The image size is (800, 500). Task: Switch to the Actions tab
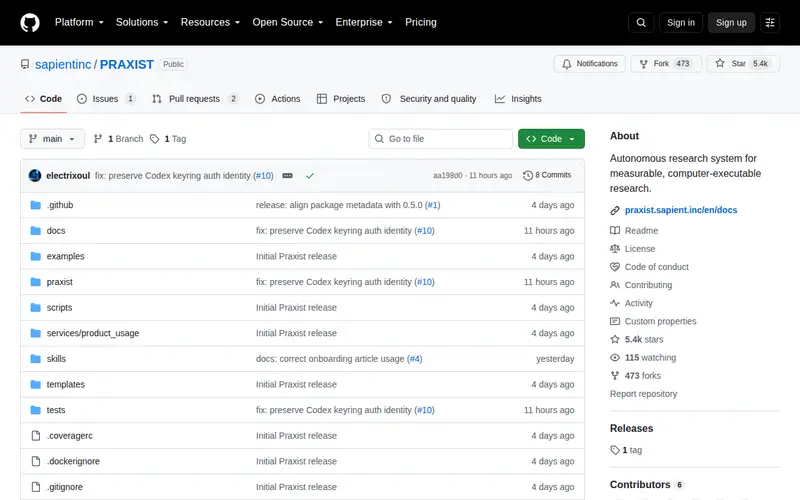coord(278,99)
